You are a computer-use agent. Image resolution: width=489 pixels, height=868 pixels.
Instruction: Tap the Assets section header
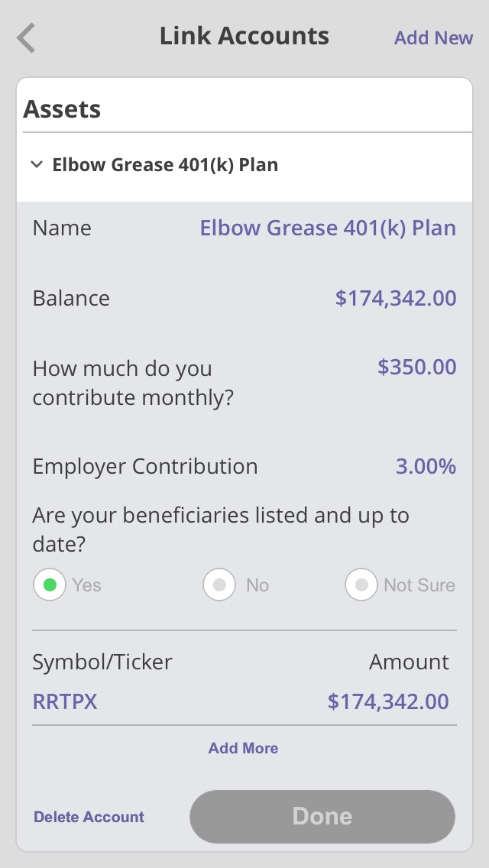tap(63, 109)
